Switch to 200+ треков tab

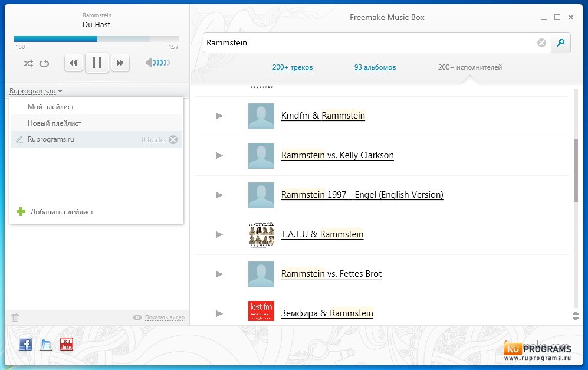pos(293,67)
